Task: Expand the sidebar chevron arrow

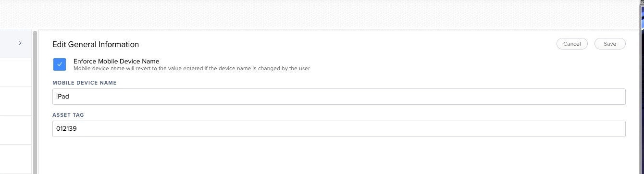Action: [x=20, y=43]
